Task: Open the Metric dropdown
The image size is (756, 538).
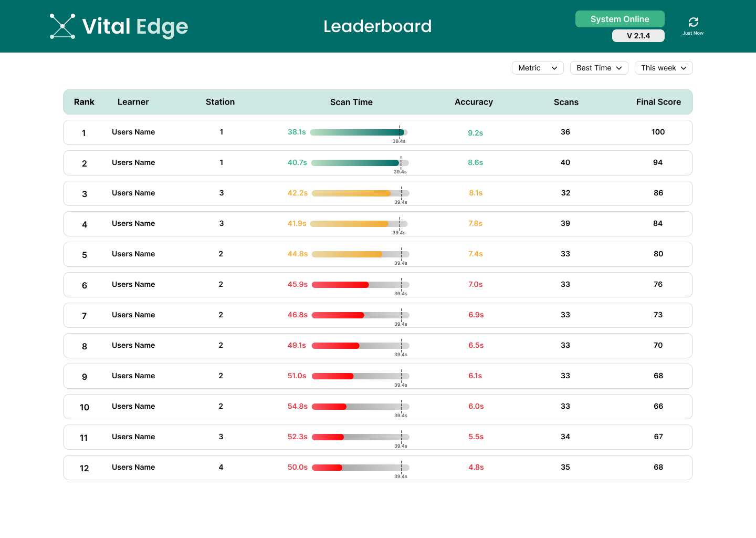Action: click(538, 68)
